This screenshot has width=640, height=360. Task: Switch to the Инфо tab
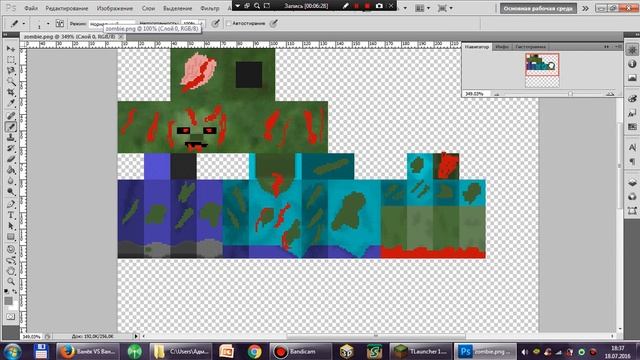click(x=502, y=47)
